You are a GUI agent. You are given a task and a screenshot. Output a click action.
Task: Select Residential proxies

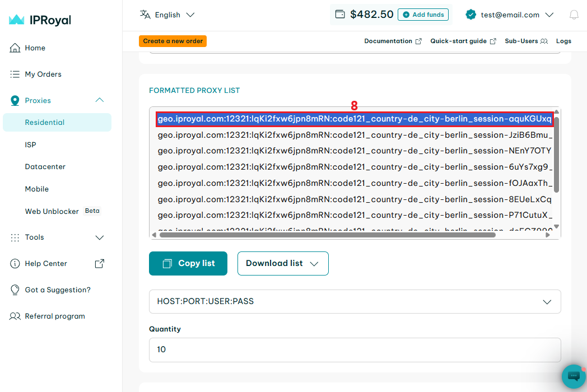coord(57,123)
